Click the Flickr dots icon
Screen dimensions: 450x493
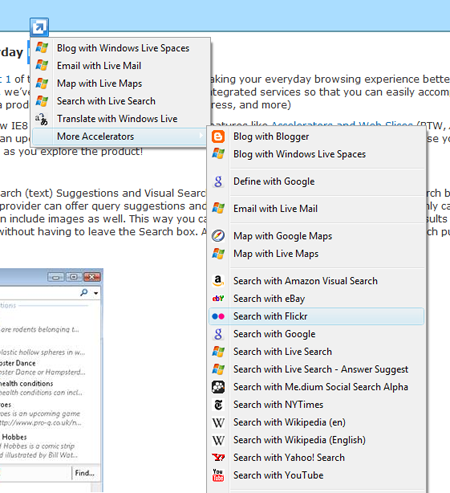coord(218,316)
